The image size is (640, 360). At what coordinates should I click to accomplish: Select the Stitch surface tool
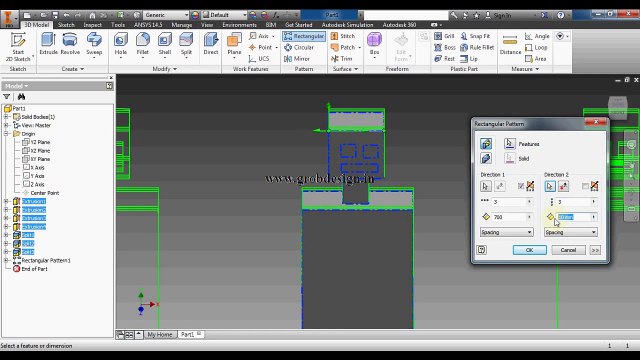pos(343,36)
